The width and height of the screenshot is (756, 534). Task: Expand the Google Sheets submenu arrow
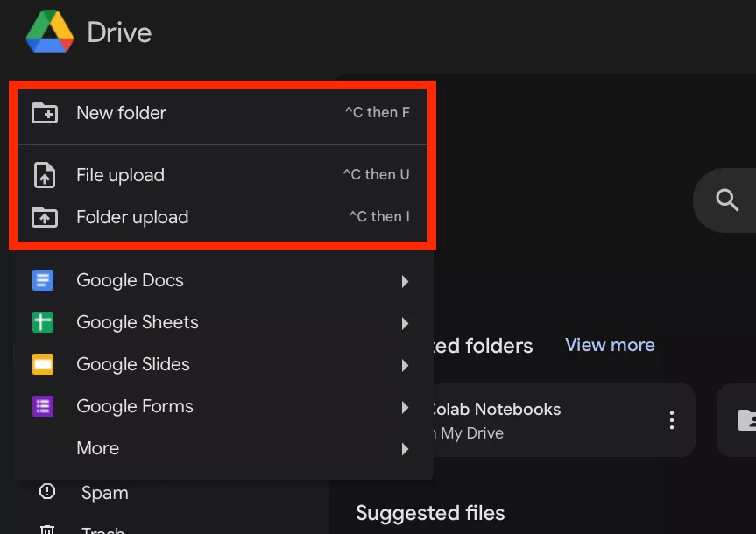point(405,323)
